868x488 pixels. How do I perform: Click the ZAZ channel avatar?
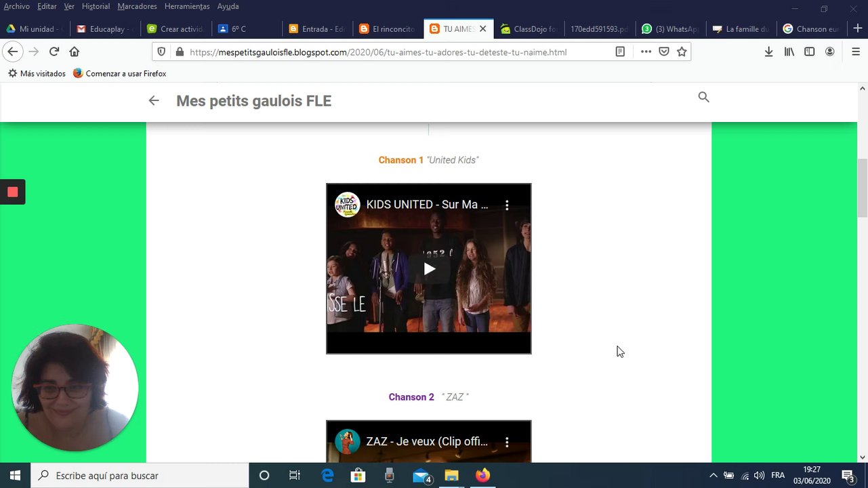pyautogui.click(x=348, y=442)
